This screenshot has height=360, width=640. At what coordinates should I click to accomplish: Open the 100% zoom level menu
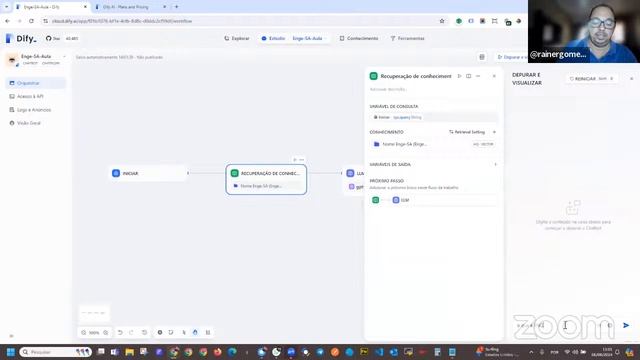pyautogui.click(x=94, y=333)
